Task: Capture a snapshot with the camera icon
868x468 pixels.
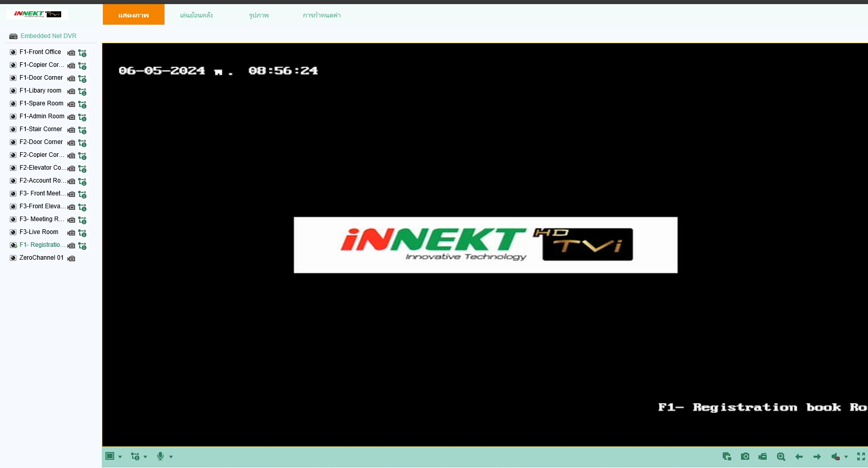Action: click(x=745, y=457)
